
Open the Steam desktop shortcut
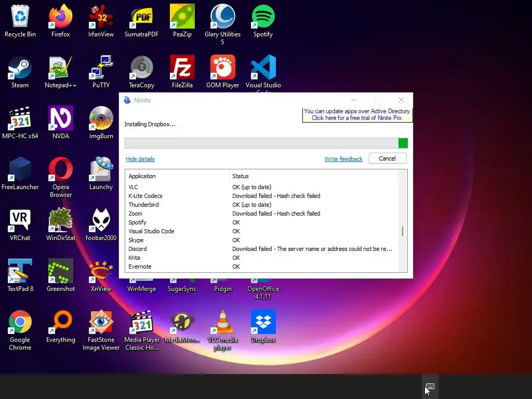pos(20,67)
